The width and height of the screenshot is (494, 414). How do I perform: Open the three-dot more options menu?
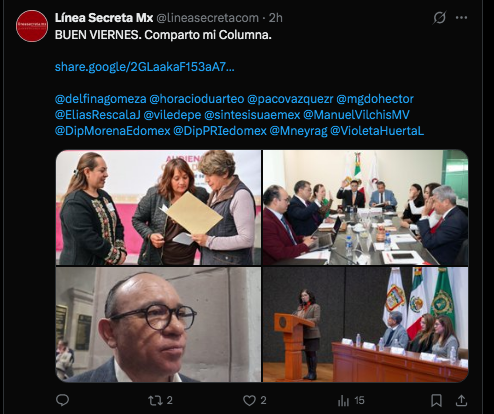click(x=461, y=18)
